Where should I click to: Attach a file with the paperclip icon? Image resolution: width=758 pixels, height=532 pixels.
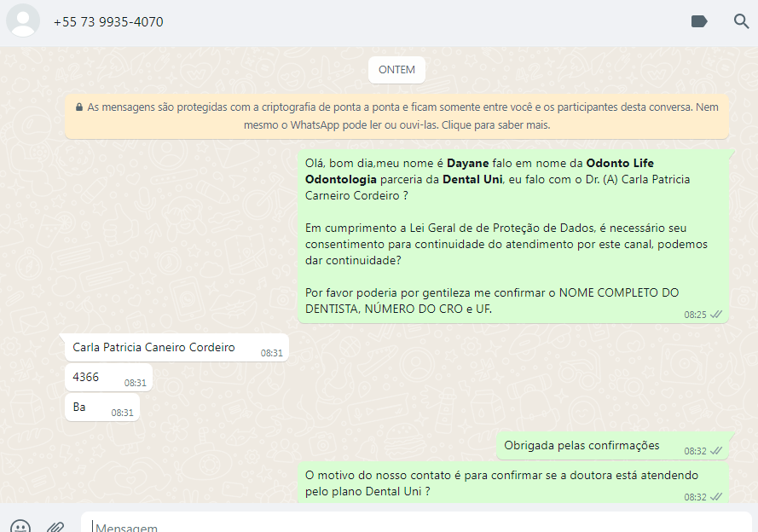55,527
